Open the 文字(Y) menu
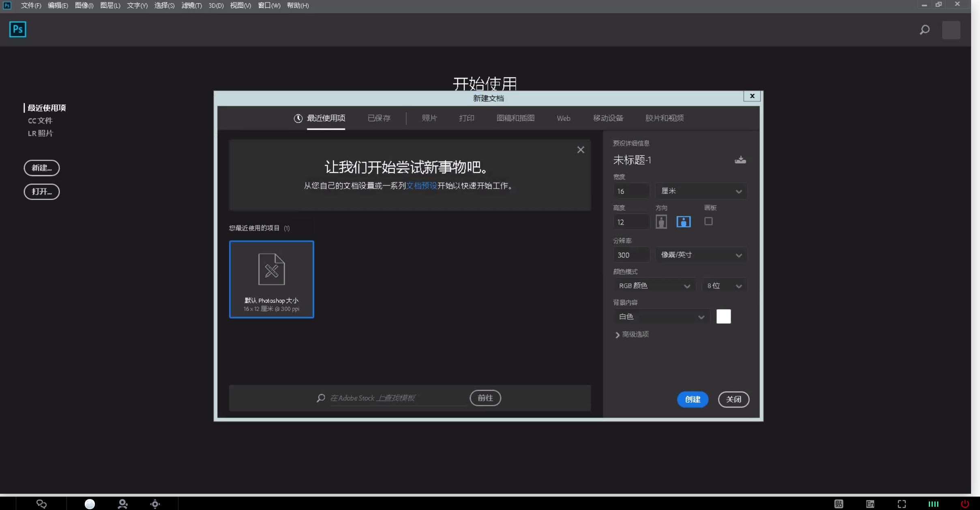 click(x=137, y=5)
